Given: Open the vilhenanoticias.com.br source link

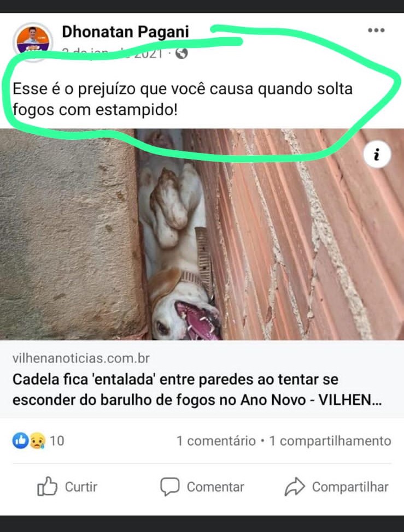Looking at the screenshot, I should (x=81, y=358).
